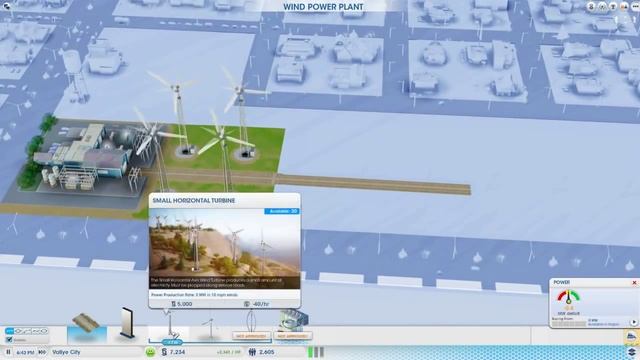
Task: Open the power plant category icon
Action: pyautogui.click(x=631, y=336)
